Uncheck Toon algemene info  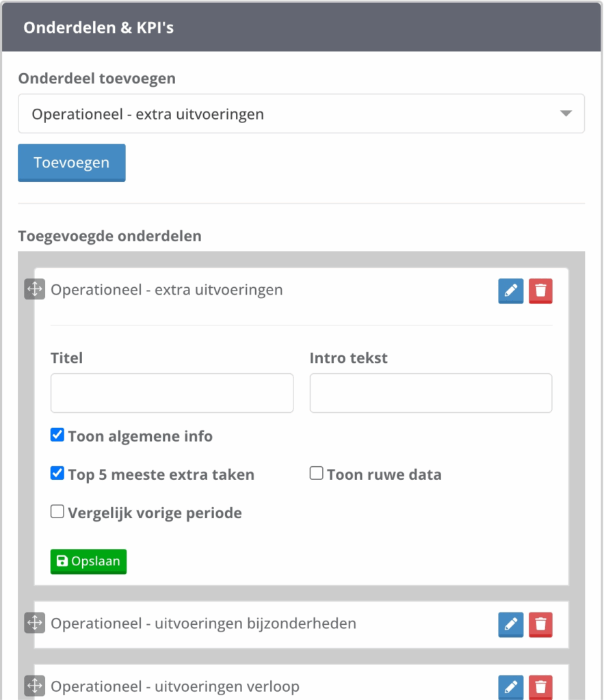click(x=57, y=435)
